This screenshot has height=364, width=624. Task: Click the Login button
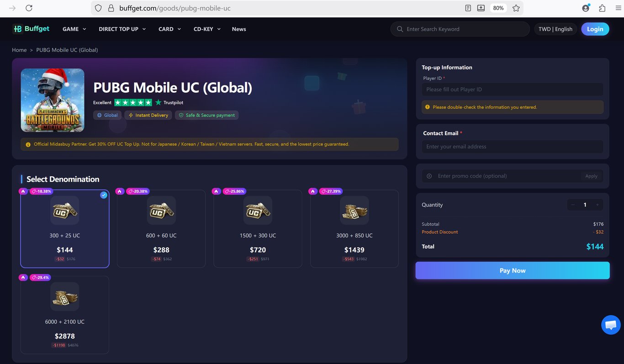[595, 29]
